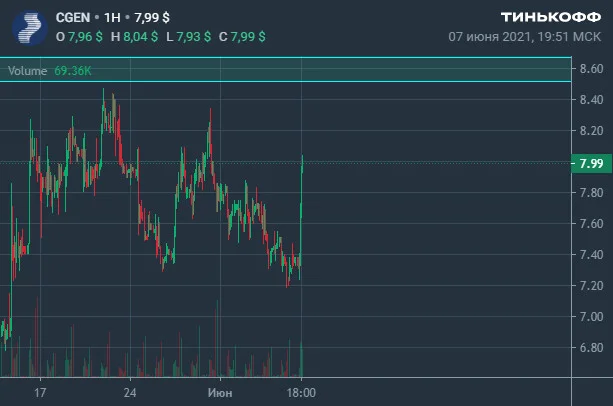The image size is (613, 406).
Task: Click the Июн date axis label
Action: pos(220,393)
